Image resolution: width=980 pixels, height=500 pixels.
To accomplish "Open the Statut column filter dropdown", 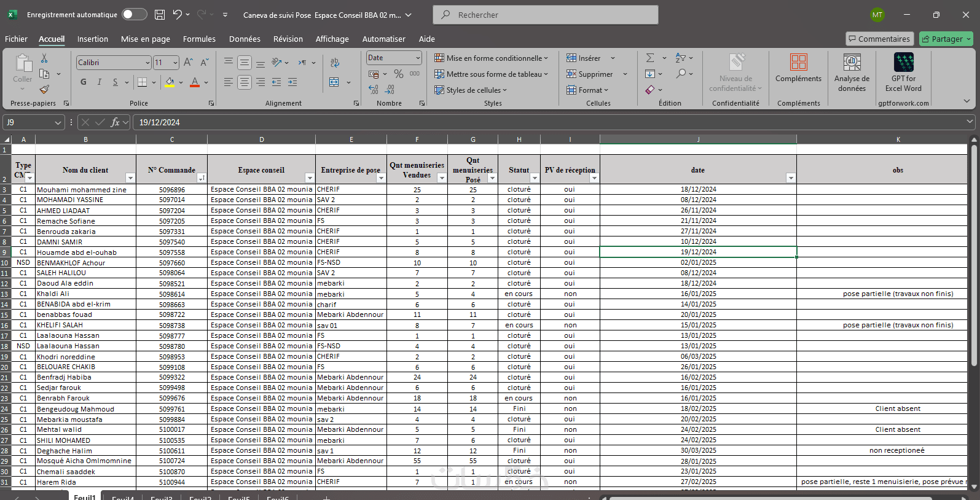I will pyautogui.click(x=534, y=178).
